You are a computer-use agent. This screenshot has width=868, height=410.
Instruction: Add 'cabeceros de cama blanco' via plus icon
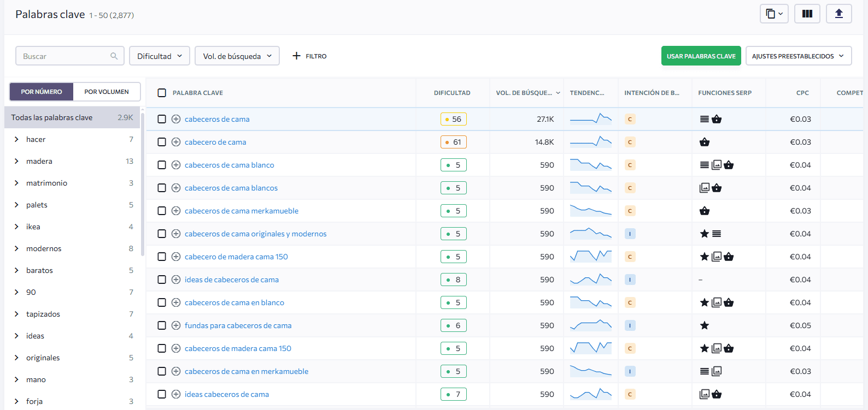click(x=176, y=165)
